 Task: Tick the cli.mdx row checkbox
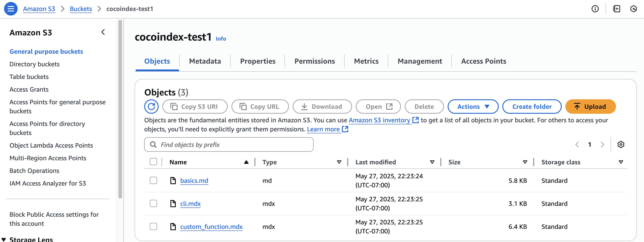click(x=153, y=204)
